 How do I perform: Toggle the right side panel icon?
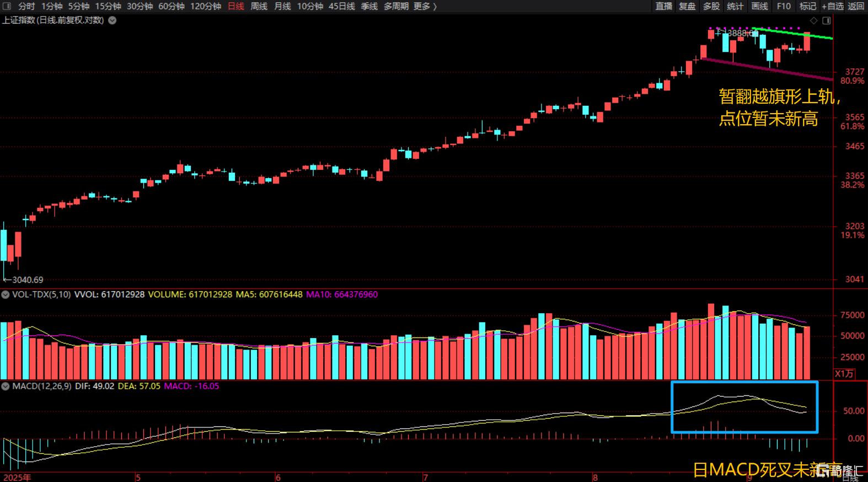(x=826, y=20)
